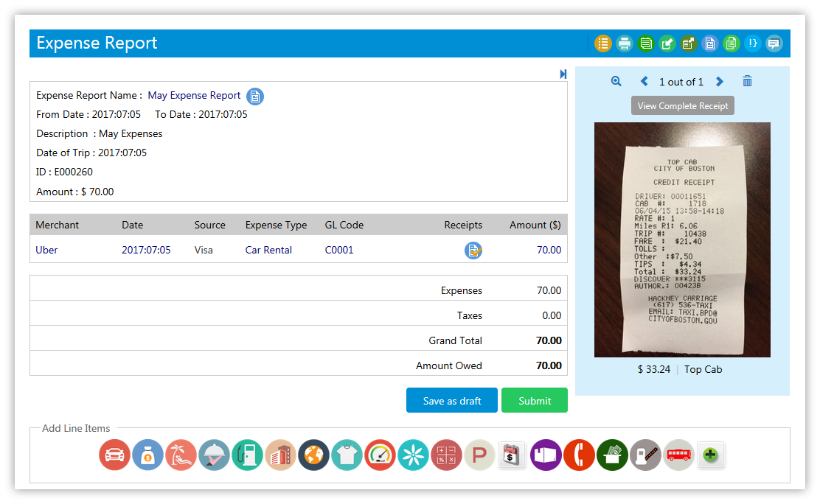Open the orange list view icon in header
Viewport: 820px width, 504px height.
click(602, 43)
